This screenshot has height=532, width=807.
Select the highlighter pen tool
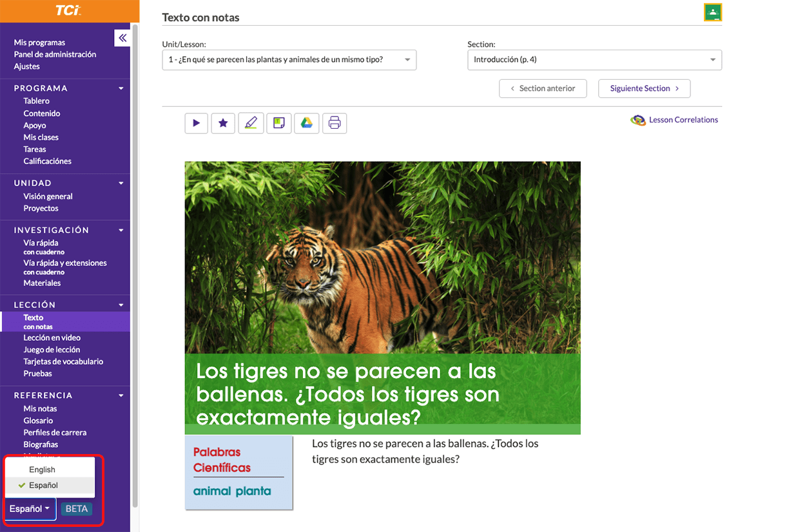tap(251, 123)
